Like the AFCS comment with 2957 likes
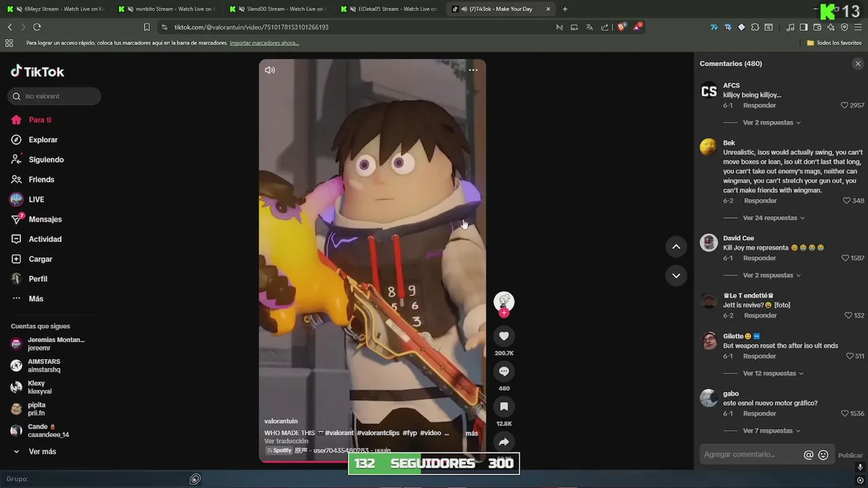 pos(844,106)
